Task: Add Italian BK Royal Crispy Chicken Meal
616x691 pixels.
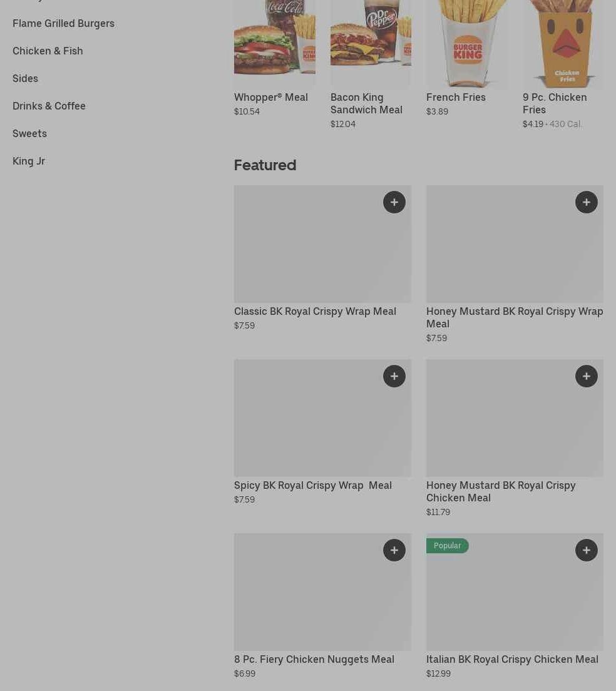Action: (587, 550)
